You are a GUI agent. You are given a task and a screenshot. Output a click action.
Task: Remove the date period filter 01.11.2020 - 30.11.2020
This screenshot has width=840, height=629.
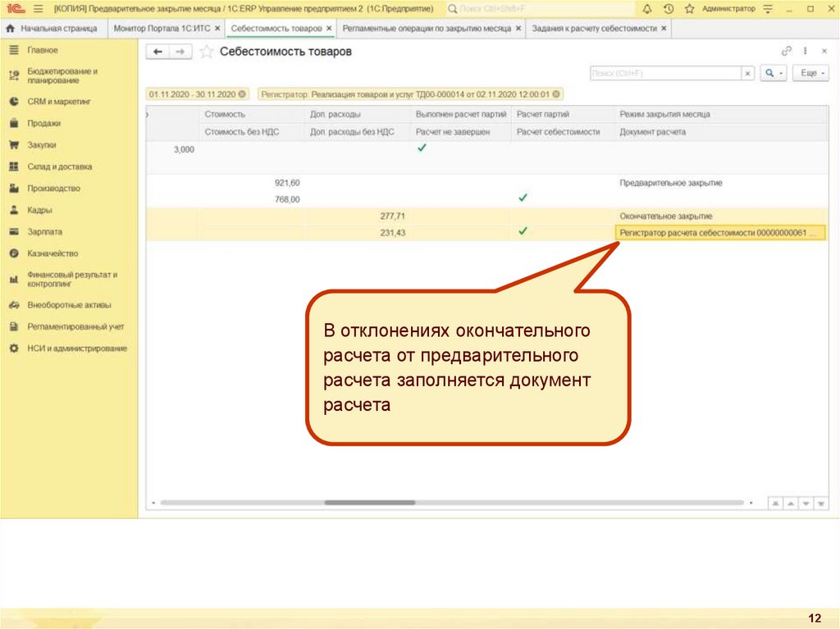click(242, 93)
